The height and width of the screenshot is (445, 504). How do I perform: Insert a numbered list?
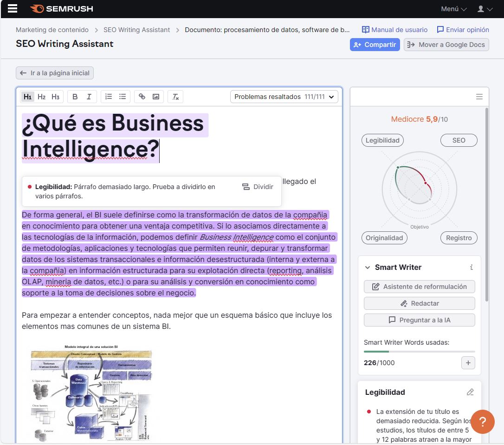(x=109, y=97)
